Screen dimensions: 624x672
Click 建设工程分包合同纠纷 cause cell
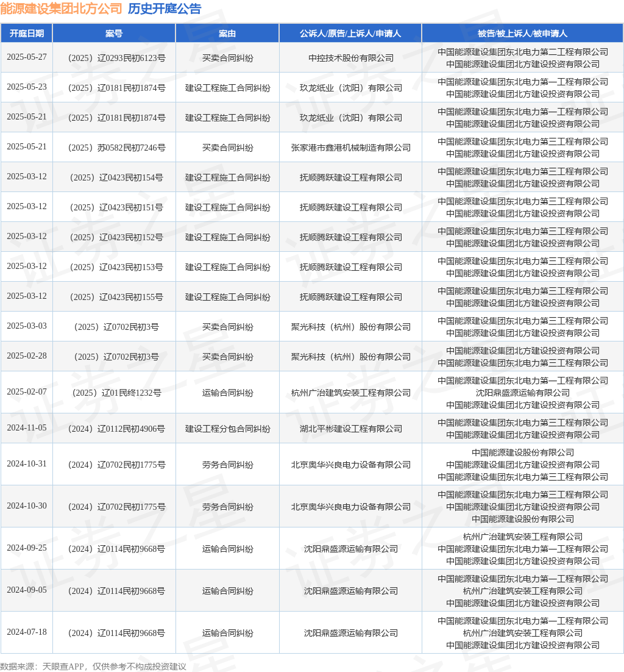(x=227, y=429)
